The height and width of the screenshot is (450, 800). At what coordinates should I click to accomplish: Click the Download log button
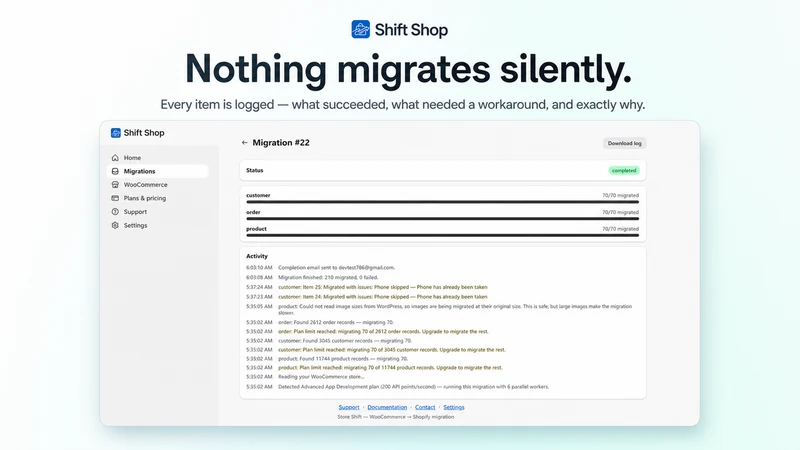624,143
